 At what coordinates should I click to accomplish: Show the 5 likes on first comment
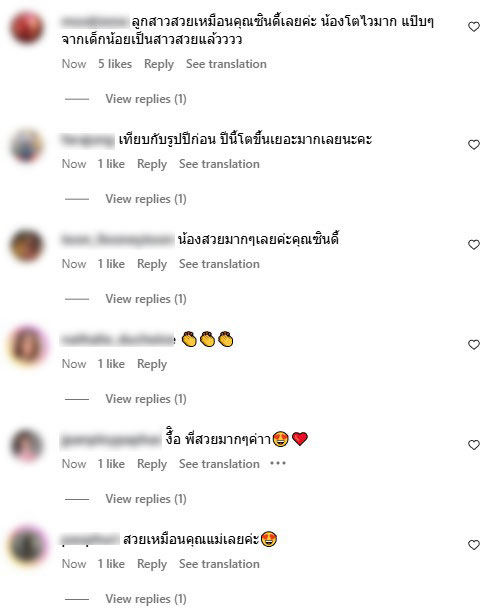click(115, 64)
